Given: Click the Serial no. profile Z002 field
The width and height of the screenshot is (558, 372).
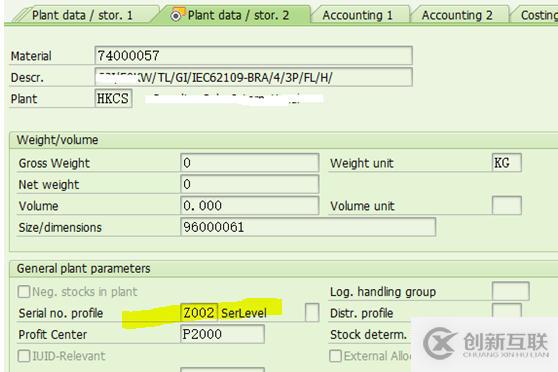Looking at the screenshot, I should (199, 313).
